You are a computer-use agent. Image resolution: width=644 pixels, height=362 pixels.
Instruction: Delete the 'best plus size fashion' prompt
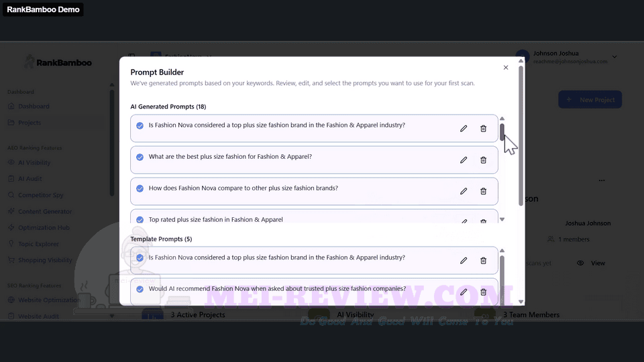484,160
